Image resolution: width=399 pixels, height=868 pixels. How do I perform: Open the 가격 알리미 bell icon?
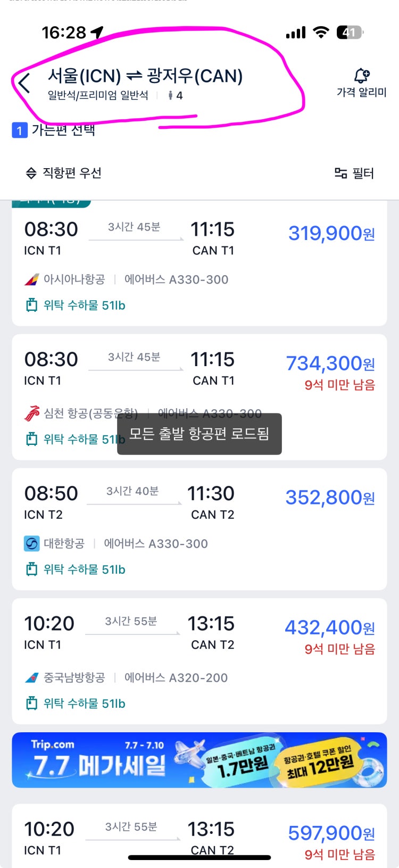362,75
